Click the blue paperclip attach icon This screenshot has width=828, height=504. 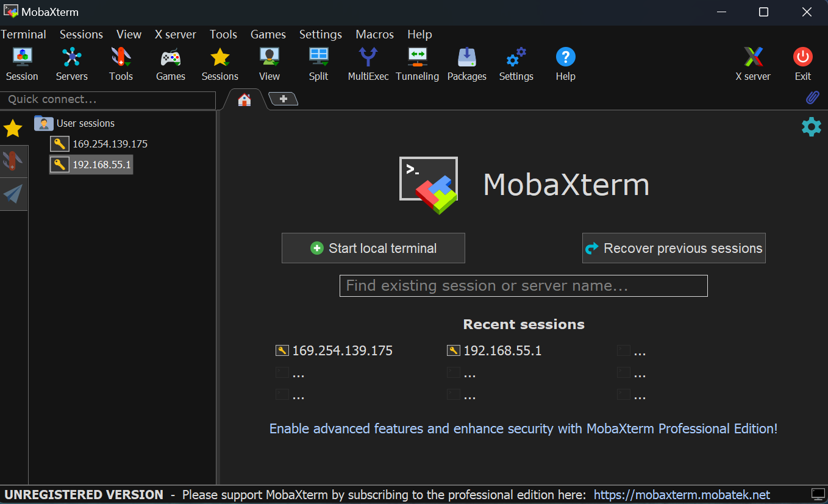812,98
